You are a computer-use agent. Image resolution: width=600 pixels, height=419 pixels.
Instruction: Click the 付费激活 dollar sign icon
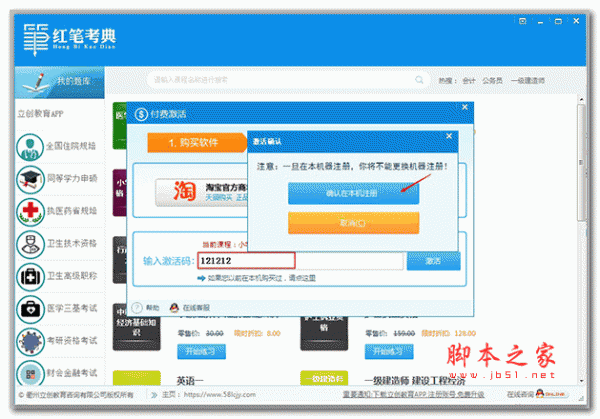[141, 114]
